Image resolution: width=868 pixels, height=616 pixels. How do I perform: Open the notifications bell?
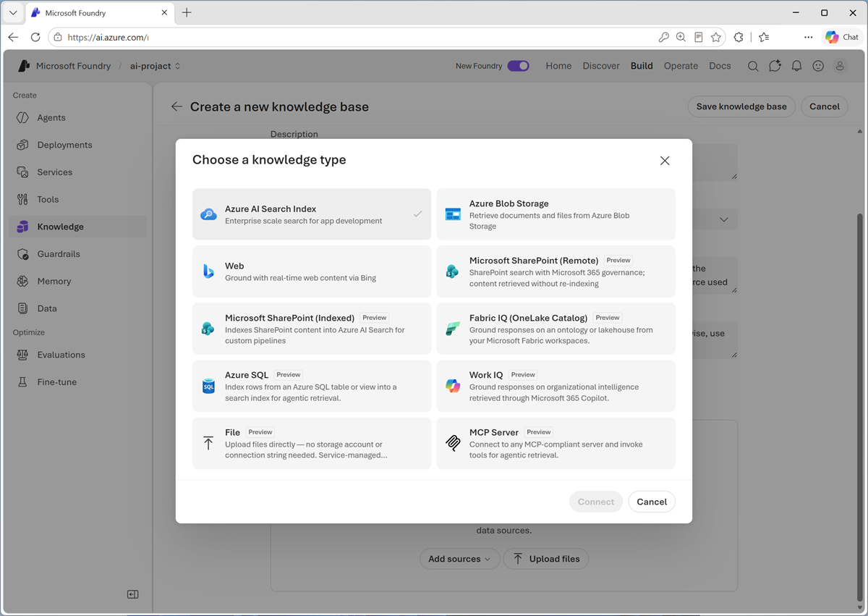(x=796, y=66)
